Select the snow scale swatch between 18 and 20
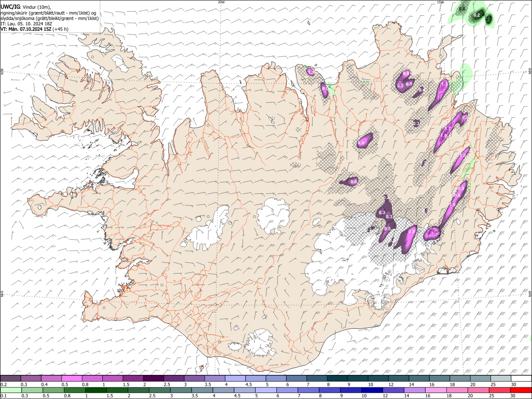The height and width of the screenshot is (399, 532). [459, 378]
